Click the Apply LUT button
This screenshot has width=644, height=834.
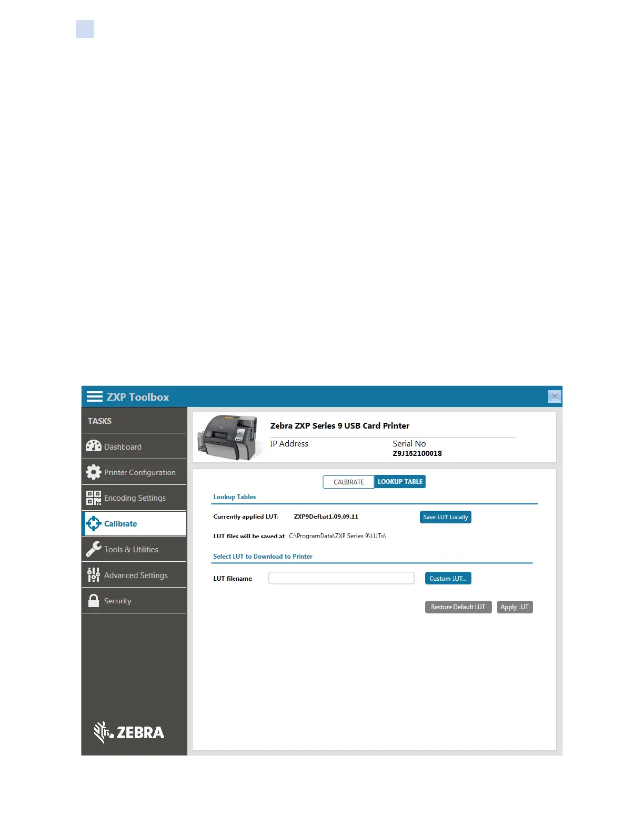click(515, 607)
